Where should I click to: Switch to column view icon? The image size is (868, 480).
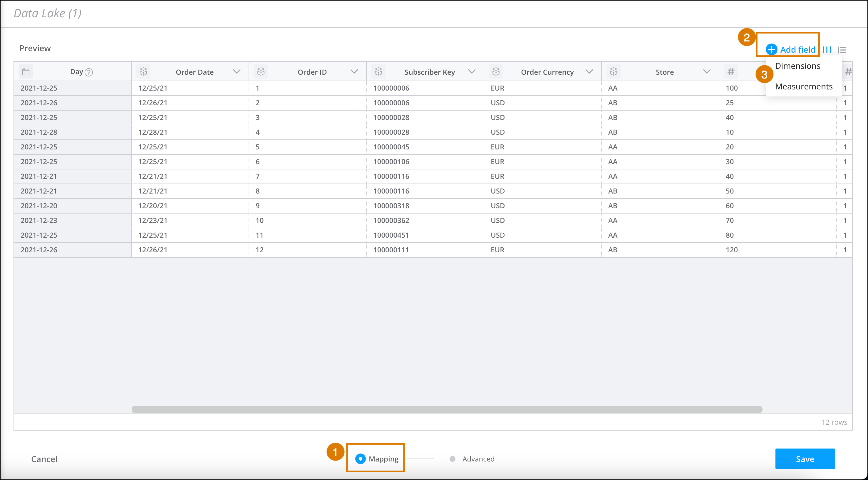point(827,50)
